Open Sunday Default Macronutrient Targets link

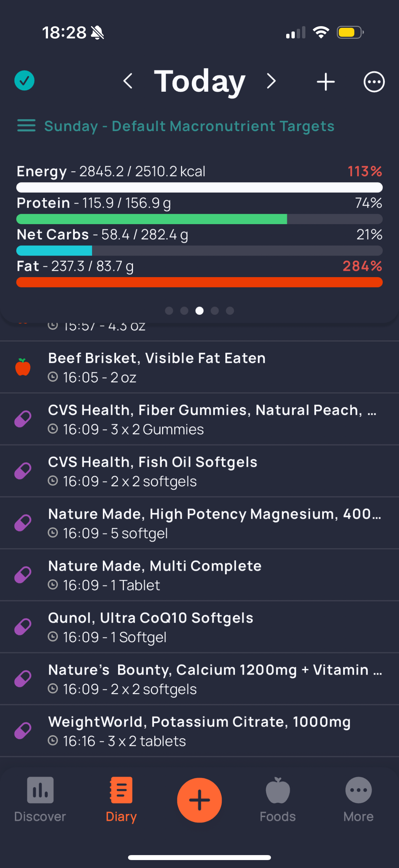coord(189,126)
